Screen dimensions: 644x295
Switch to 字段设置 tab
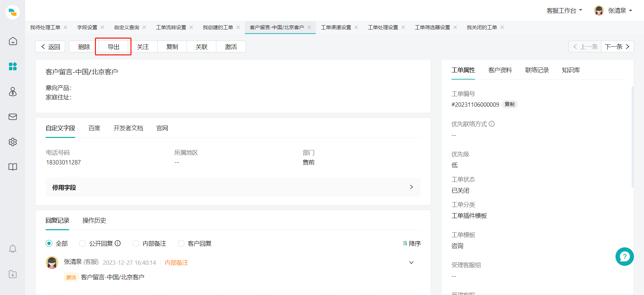coord(87,27)
